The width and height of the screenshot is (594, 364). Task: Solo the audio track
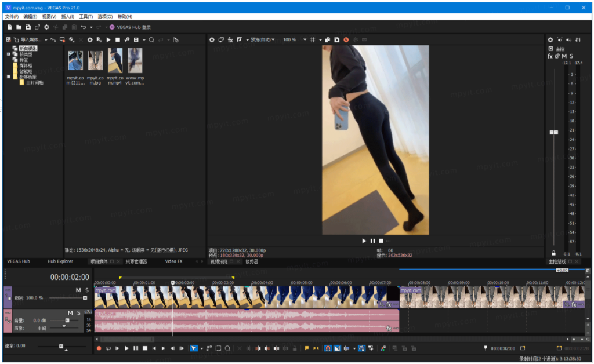tap(78, 312)
